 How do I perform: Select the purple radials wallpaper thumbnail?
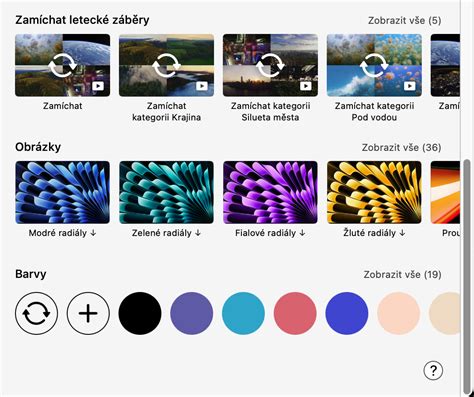tap(270, 192)
